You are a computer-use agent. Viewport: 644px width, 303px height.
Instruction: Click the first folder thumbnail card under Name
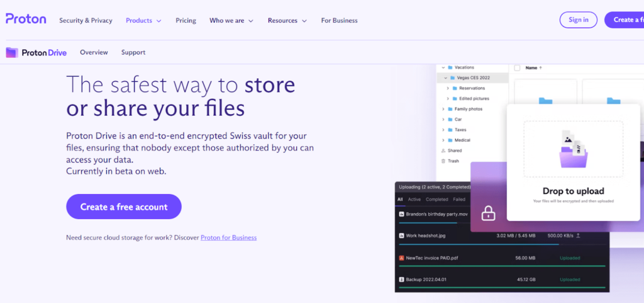click(x=545, y=91)
